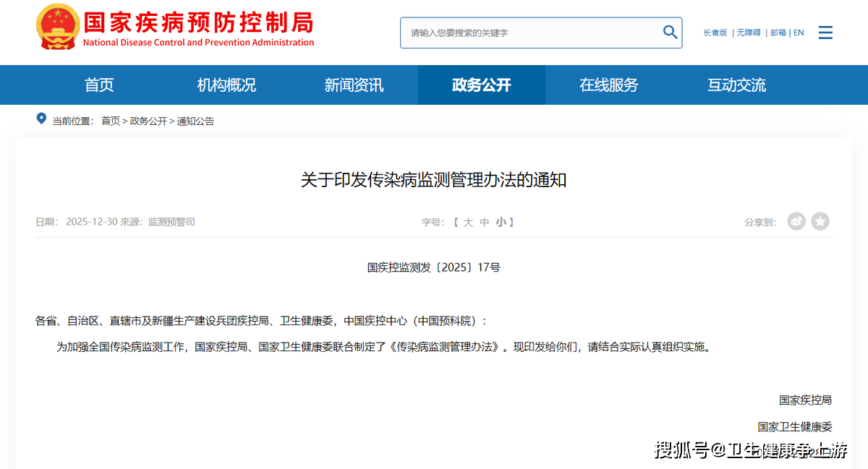Screen dimensions: 868x469
Task: Click the national emblem logo
Action: tap(58, 27)
